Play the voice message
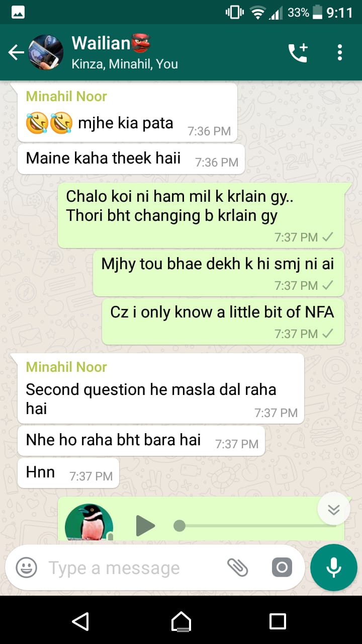This screenshot has width=362, height=644. pyautogui.click(x=146, y=526)
